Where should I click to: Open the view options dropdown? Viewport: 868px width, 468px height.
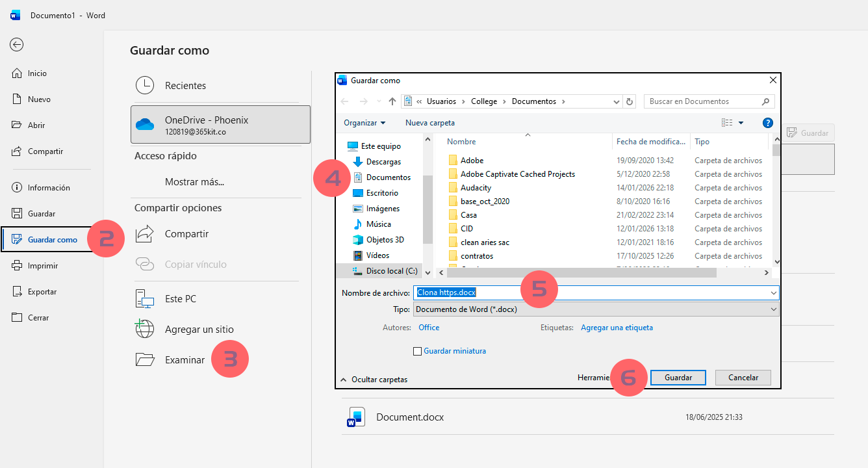(x=741, y=123)
